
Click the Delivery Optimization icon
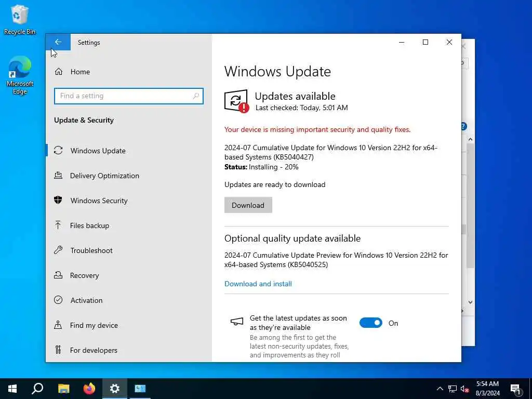pos(58,175)
